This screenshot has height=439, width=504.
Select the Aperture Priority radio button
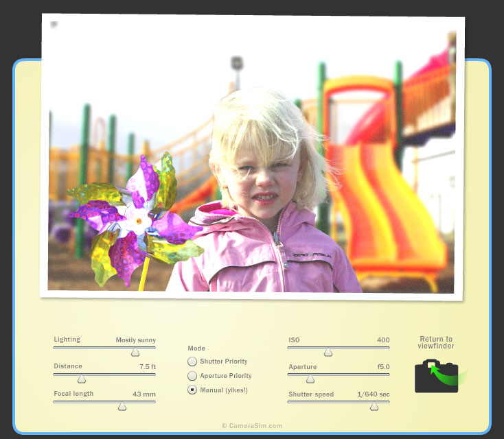pos(192,376)
